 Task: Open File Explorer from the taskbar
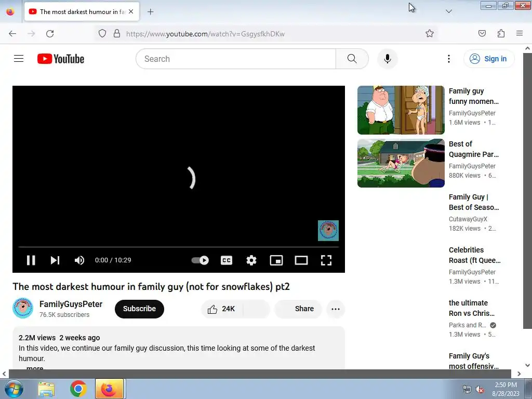(46, 389)
